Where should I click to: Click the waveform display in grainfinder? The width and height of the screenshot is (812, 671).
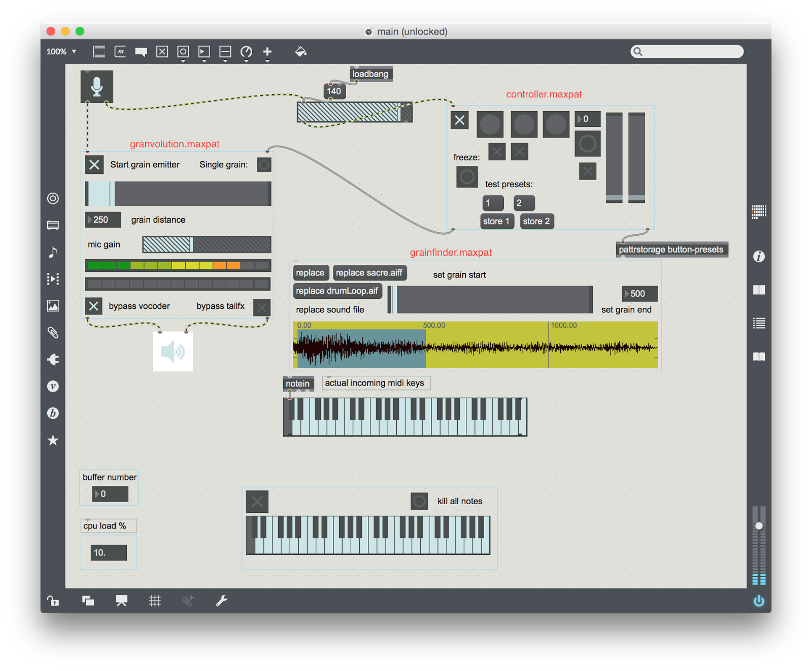click(x=476, y=344)
